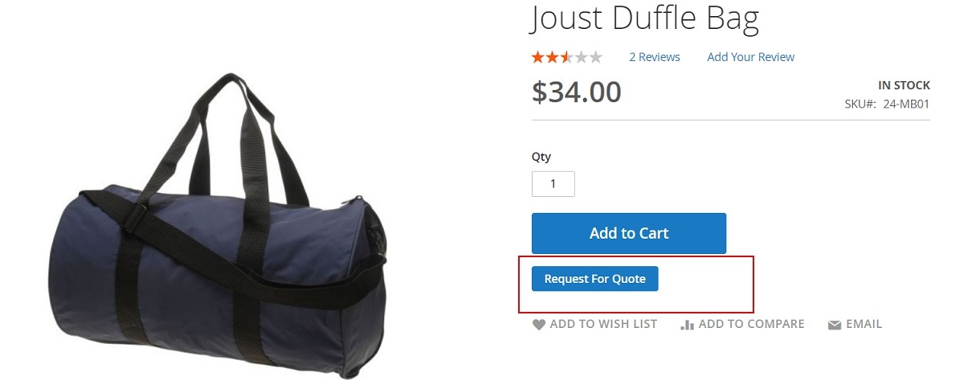
Task: Select the fifth gray rating star
Action: coord(595,56)
